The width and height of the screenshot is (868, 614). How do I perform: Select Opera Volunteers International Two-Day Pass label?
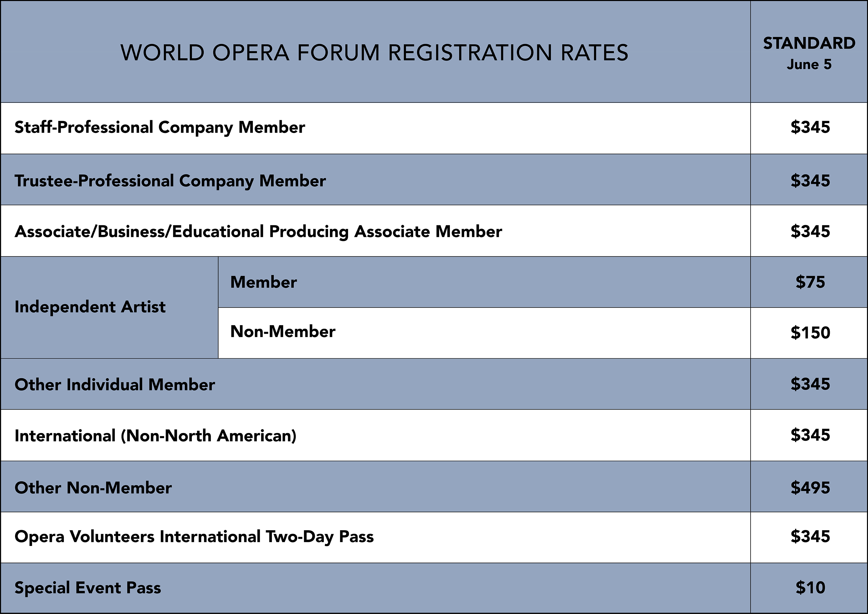pos(194,537)
